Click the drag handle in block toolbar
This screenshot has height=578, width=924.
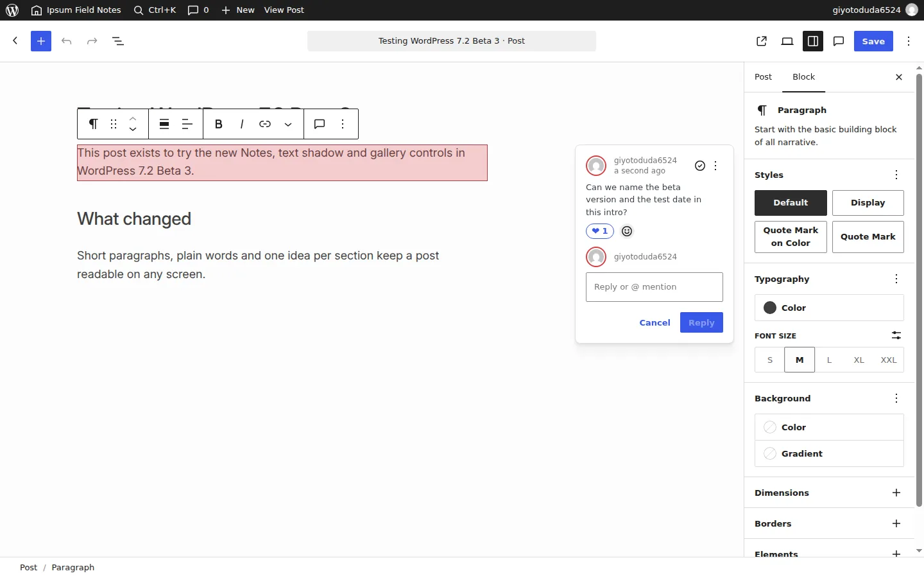(x=114, y=124)
